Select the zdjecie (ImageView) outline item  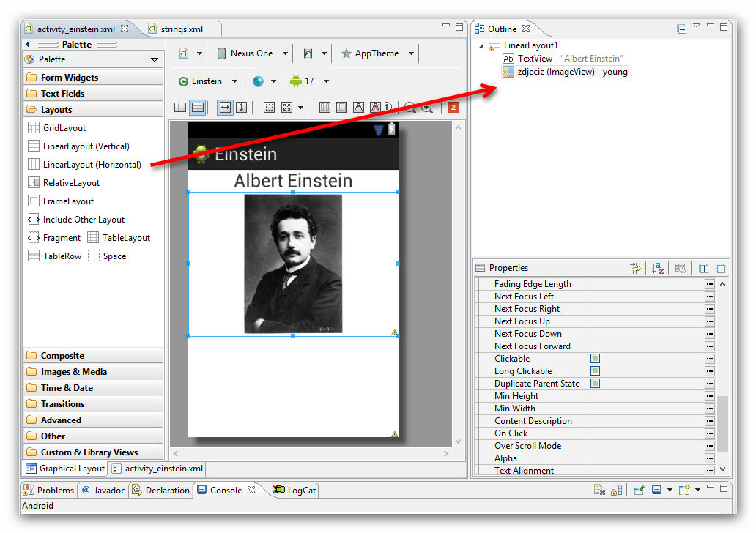(565, 72)
